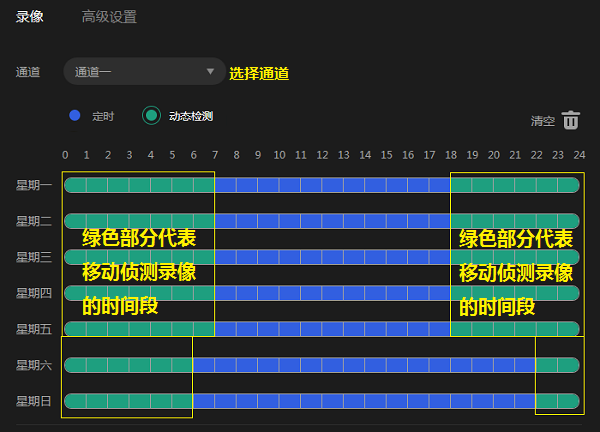Screen dimensions: 600x432
Task: Click the 星期日 row label
Action: pos(34,401)
